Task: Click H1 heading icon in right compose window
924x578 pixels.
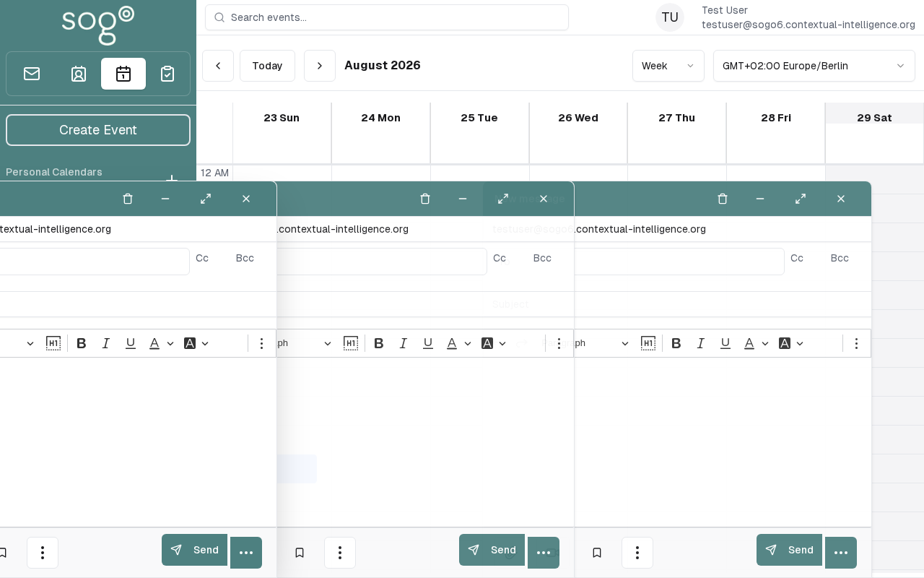Action: click(x=648, y=343)
